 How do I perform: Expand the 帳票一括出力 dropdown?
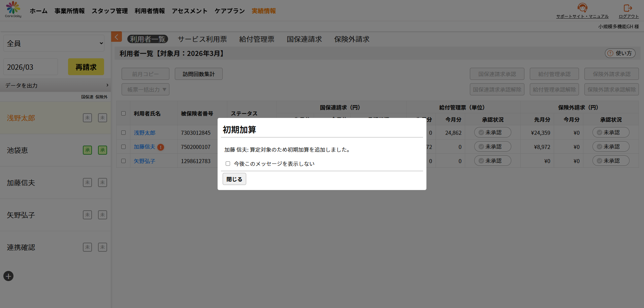click(145, 90)
